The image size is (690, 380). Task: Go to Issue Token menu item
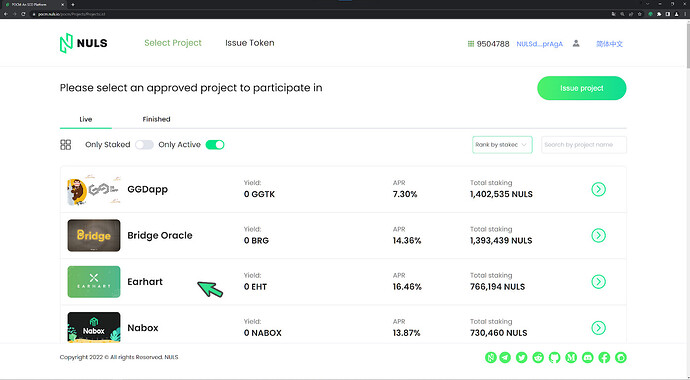(x=250, y=43)
